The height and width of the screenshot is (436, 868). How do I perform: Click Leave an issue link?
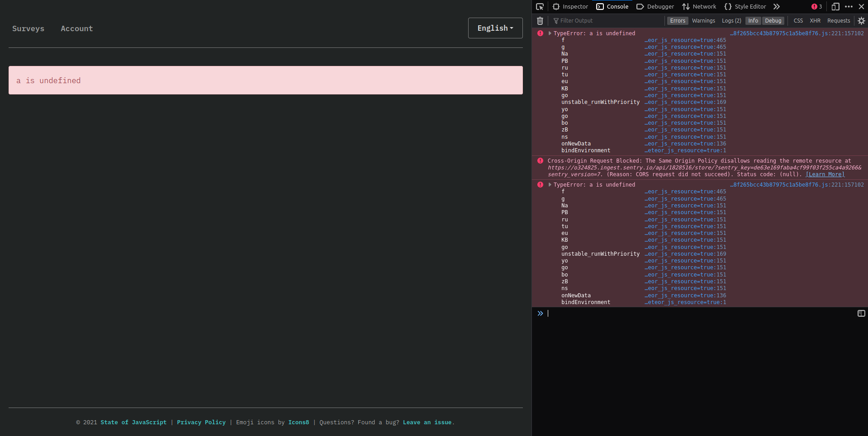427,422
